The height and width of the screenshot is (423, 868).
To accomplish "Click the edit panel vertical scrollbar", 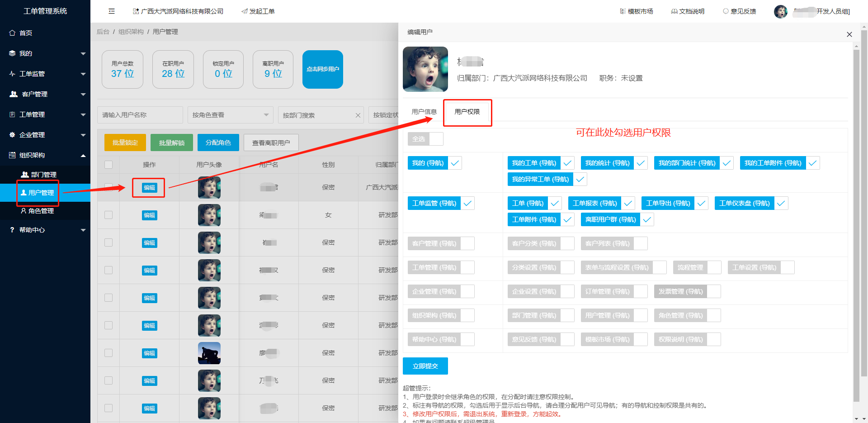I will [856, 226].
